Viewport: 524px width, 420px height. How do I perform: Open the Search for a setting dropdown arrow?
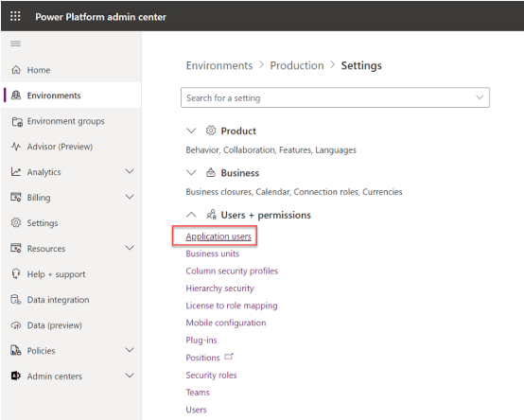[x=480, y=97]
